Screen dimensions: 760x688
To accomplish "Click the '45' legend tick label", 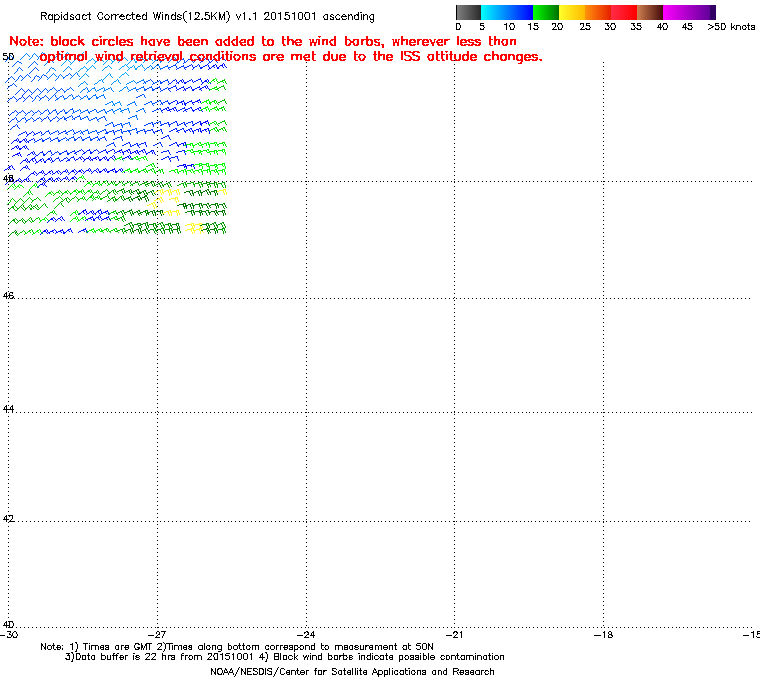I will 687,27.
